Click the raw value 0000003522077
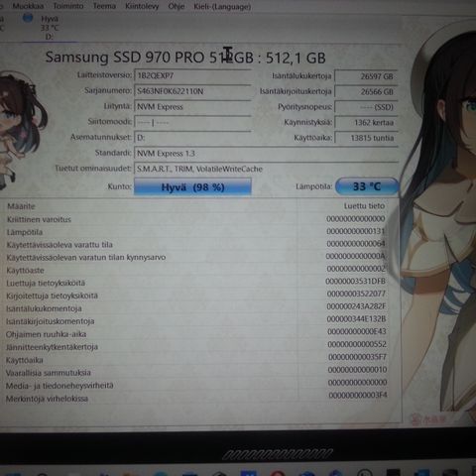Image resolution: width=476 pixels, height=476 pixels. pos(356,294)
